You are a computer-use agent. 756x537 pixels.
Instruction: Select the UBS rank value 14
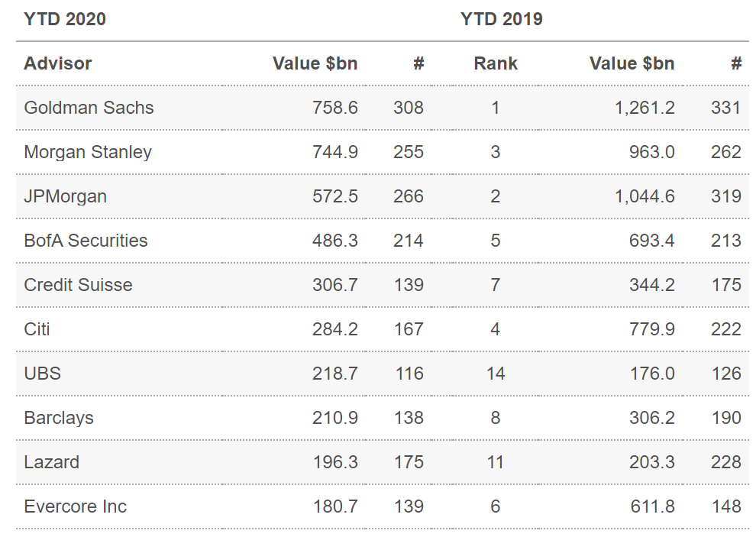point(496,374)
